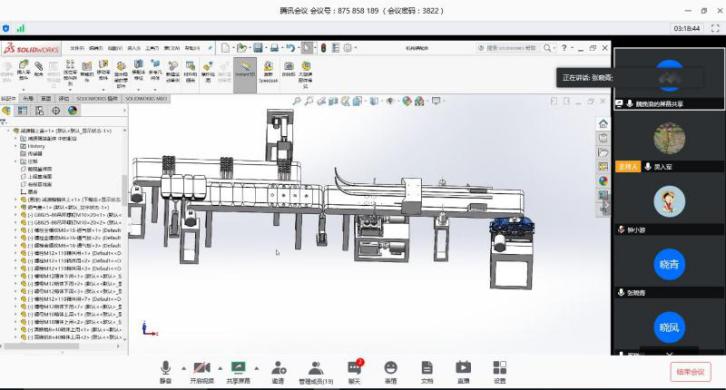Turn on the video camera
This screenshot has height=390, width=726.
tap(202, 372)
